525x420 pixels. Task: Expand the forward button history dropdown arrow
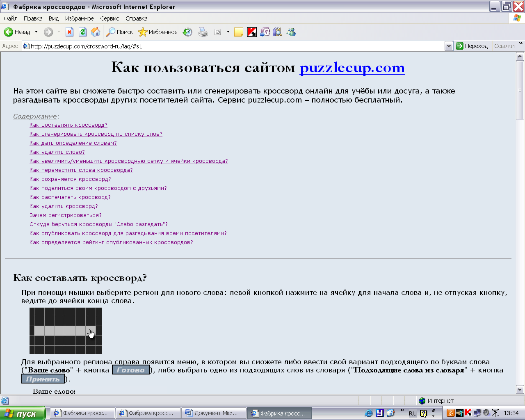(59, 32)
